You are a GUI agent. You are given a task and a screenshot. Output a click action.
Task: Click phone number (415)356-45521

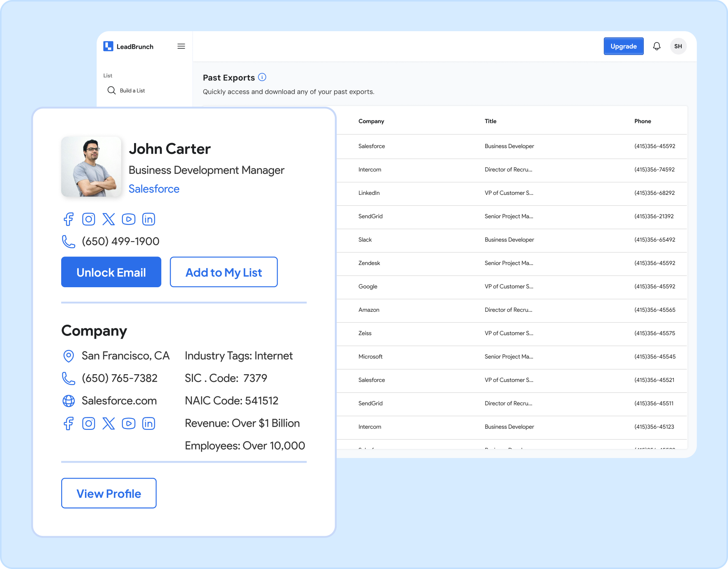coord(654,380)
